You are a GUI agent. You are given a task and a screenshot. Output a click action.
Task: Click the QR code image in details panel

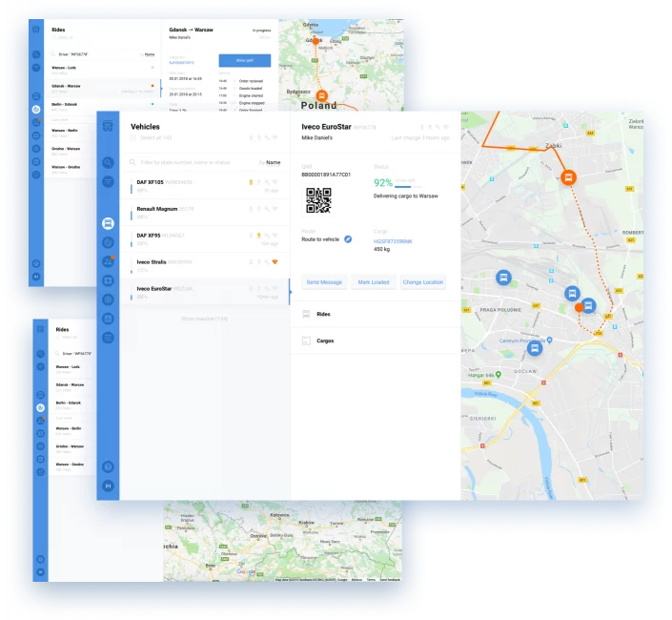[318, 200]
